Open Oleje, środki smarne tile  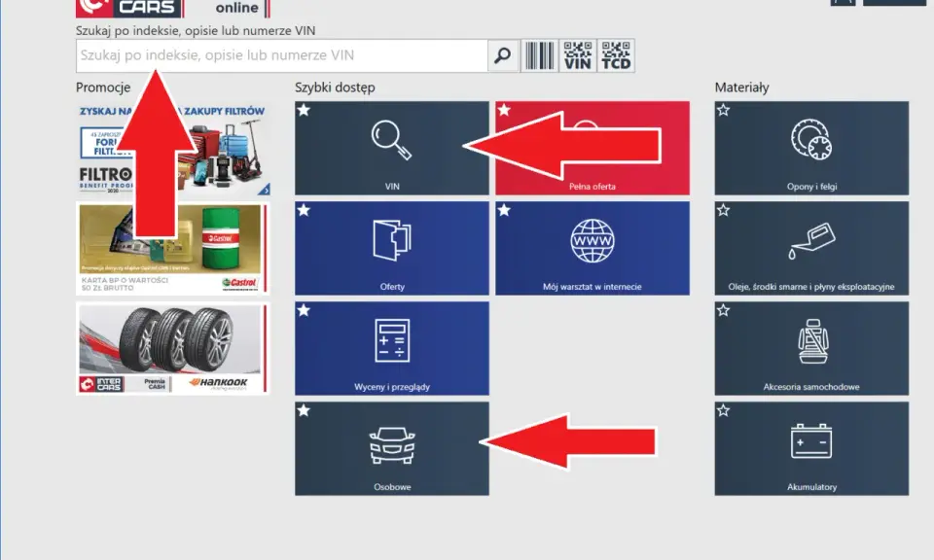pyautogui.click(x=811, y=248)
